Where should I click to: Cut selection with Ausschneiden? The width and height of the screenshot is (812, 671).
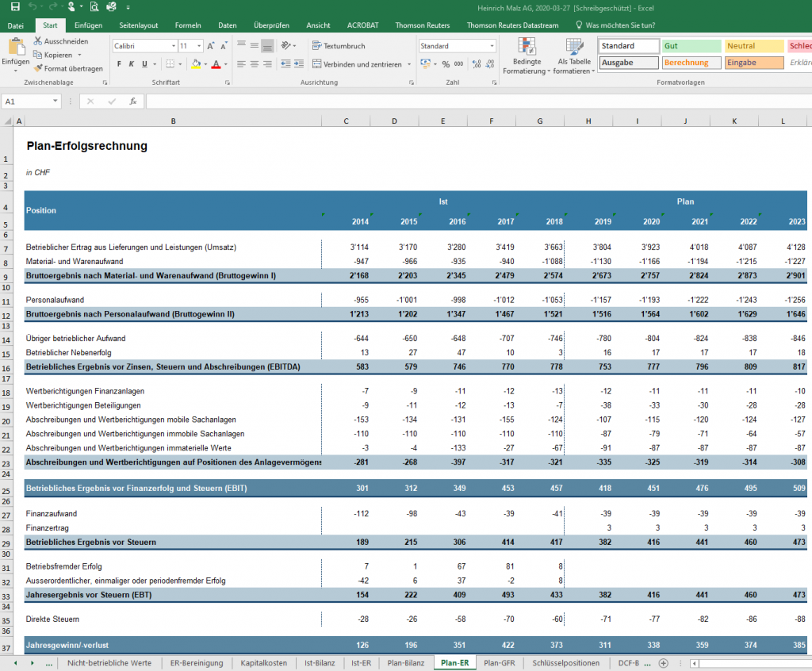61,41
